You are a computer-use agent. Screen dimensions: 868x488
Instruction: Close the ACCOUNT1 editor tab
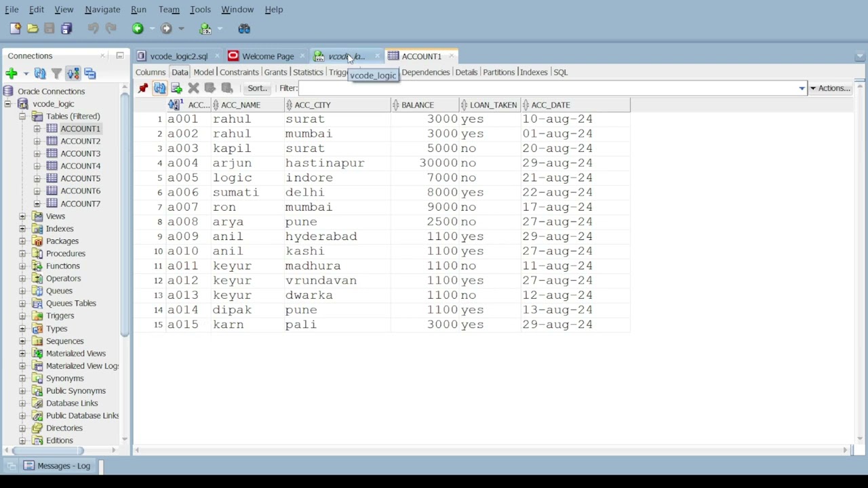pos(450,56)
